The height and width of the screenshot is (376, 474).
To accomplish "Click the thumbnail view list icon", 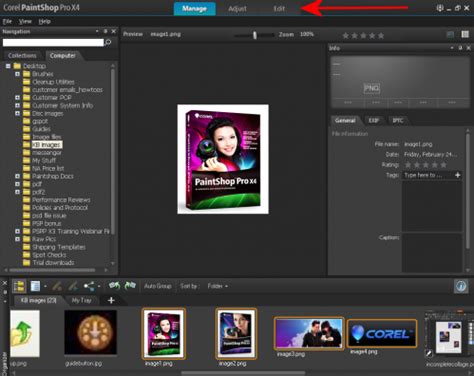I will 35,286.
